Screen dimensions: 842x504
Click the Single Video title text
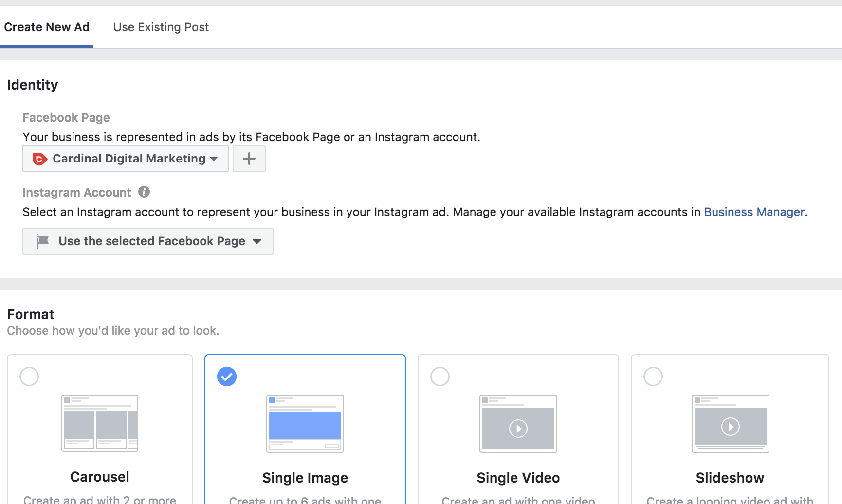click(x=518, y=478)
